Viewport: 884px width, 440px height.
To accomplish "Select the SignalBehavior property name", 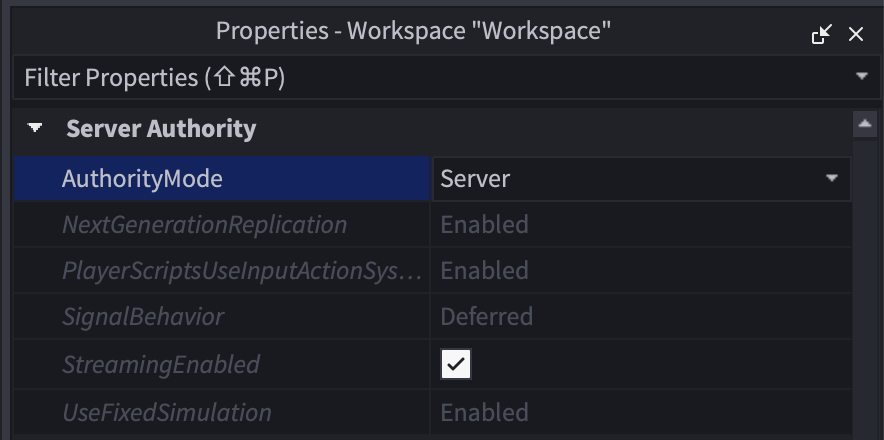I will click(x=143, y=317).
